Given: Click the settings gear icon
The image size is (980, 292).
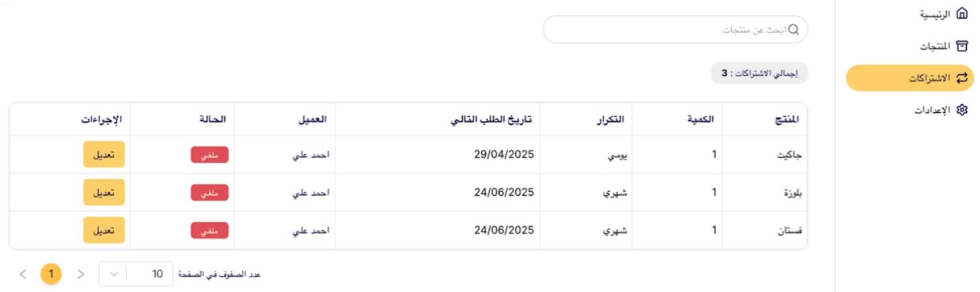Looking at the screenshot, I should [962, 110].
